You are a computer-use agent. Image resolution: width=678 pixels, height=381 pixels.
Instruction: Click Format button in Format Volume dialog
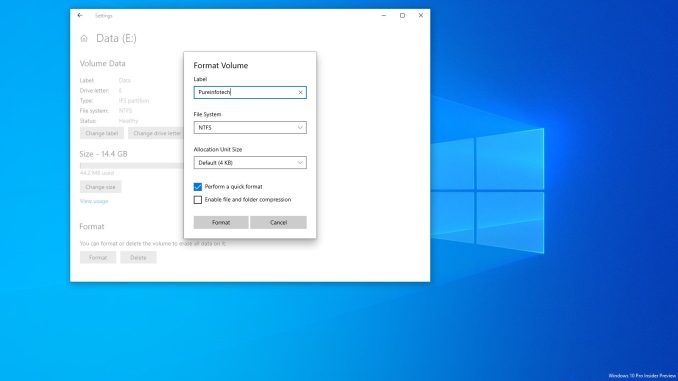point(221,222)
